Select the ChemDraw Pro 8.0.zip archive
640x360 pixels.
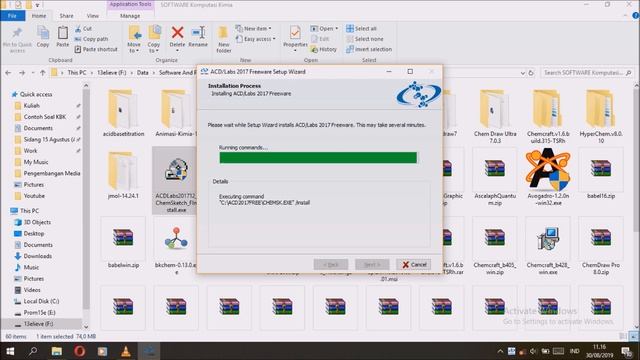tap(601, 247)
